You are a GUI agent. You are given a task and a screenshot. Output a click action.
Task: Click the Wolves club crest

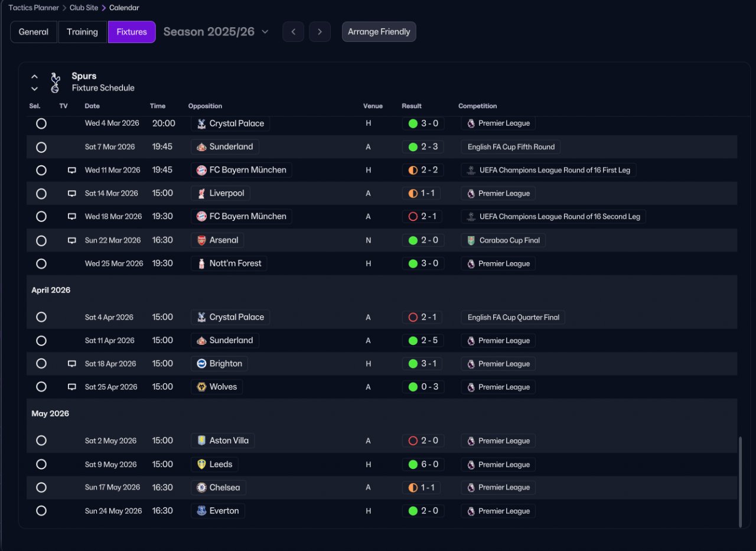tap(201, 387)
